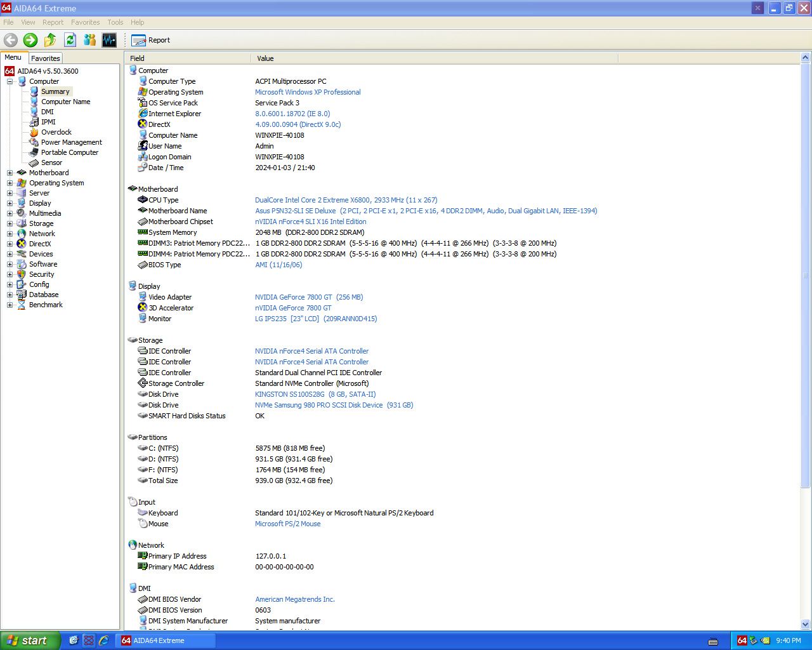Switch to the Favorites tab
Screen dimensions: 812x650
(46, 58)
